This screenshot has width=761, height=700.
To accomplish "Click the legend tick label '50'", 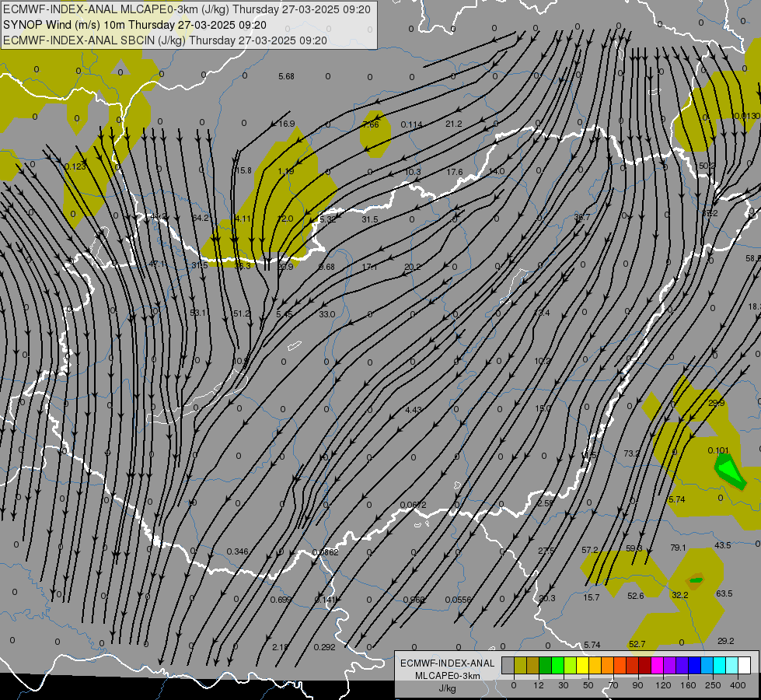I will (588, 685).
